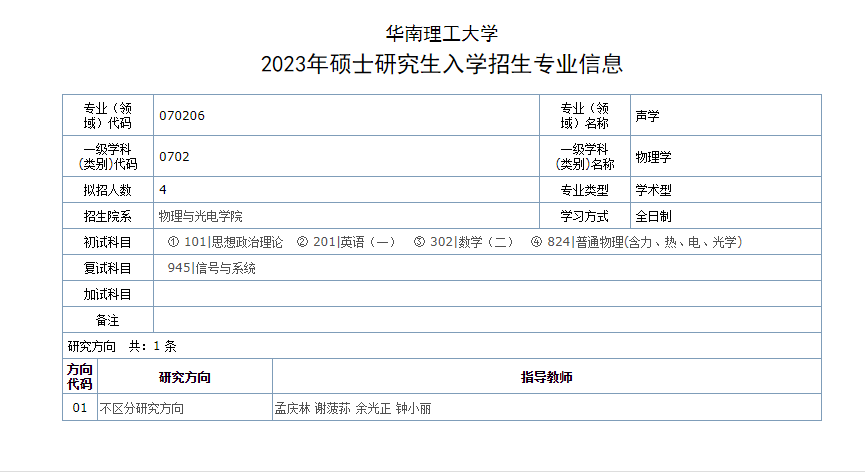
Task: Click the 拟招人数 label
Action: 108,190
